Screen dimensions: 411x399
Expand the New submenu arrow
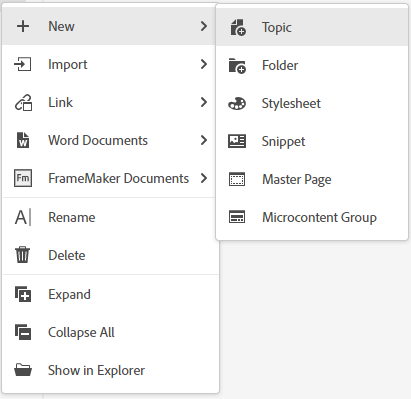(x=204, y=26)
